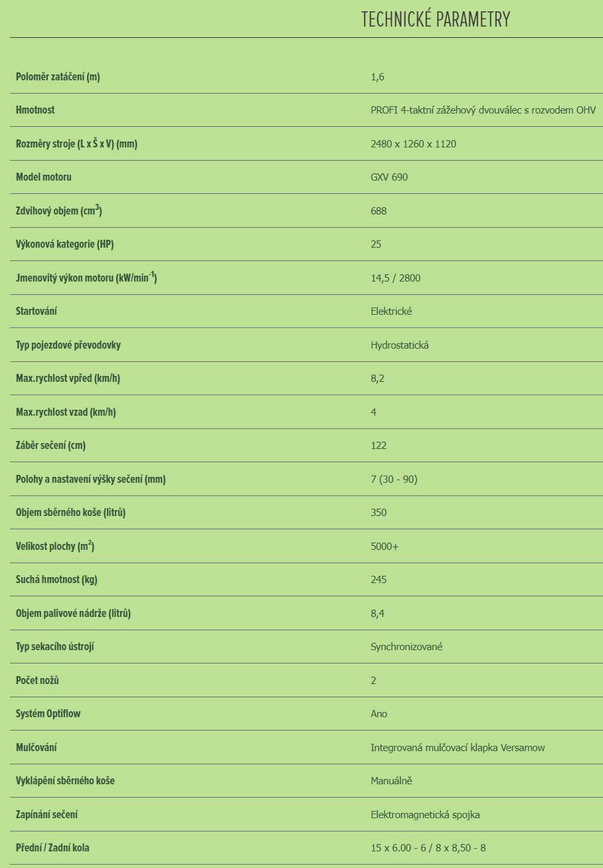This screenshot has width=603, height=868.
Task: Click the 7 (30 - 90) cutting height value
Action: click(394, 479)
